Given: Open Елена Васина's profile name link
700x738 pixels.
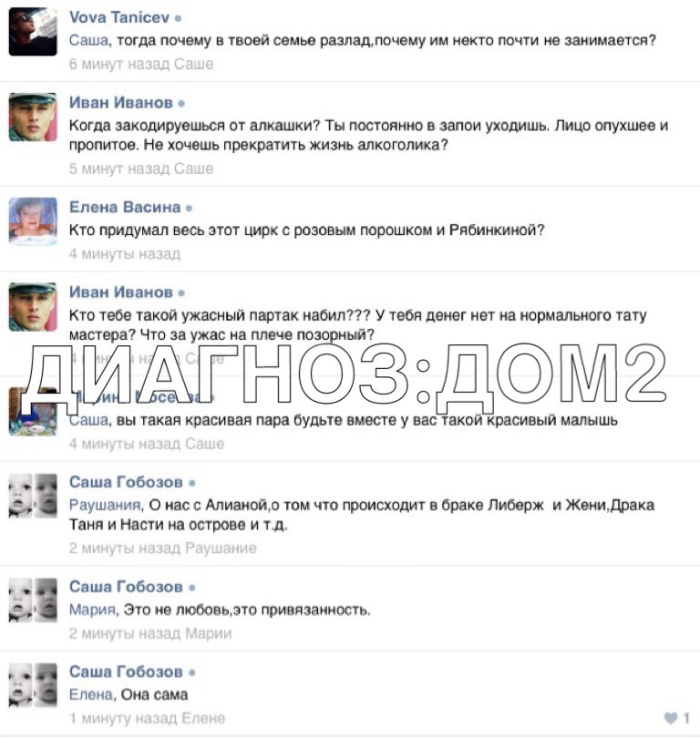Looking at the screenshot, I should pyautogui.click(x=125, y=207).
